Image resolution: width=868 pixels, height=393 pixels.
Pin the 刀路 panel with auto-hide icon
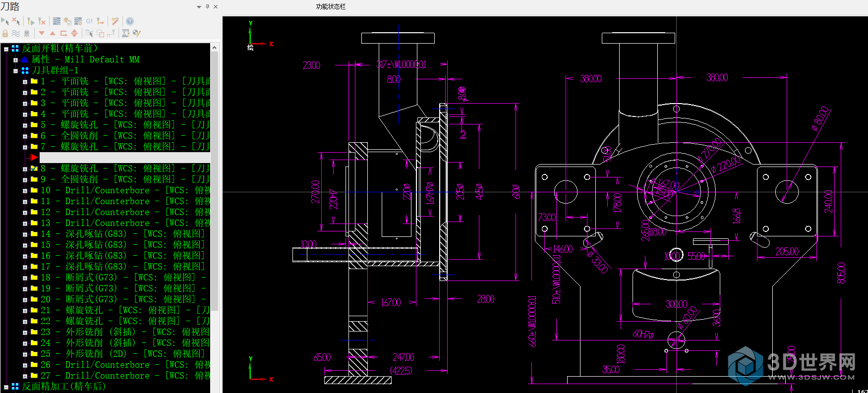click(207, 7)
